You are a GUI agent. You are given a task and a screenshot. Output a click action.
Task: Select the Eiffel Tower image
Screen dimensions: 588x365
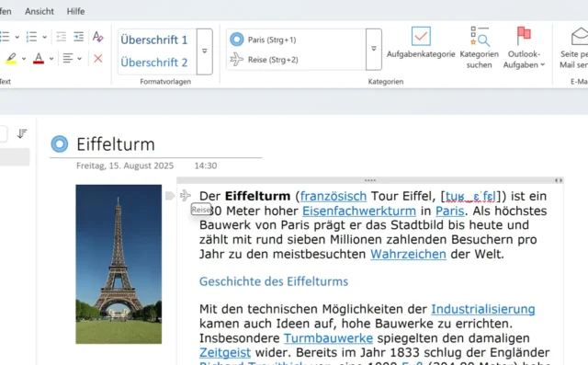click(x=119, y=264)
